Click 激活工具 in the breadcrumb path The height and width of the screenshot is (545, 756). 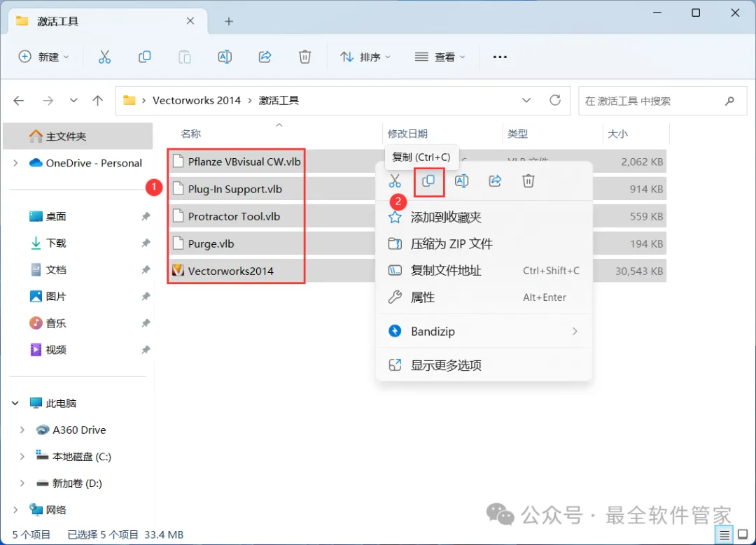pyautogui.click(x=279, y=100)
